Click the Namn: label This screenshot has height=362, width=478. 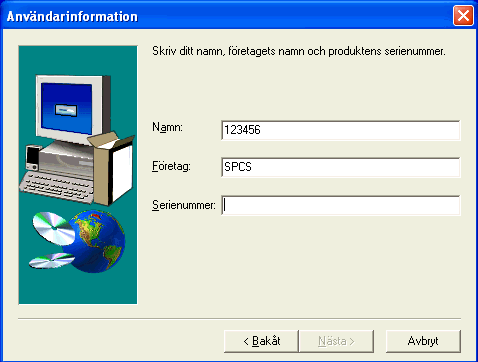coord(167,127)
